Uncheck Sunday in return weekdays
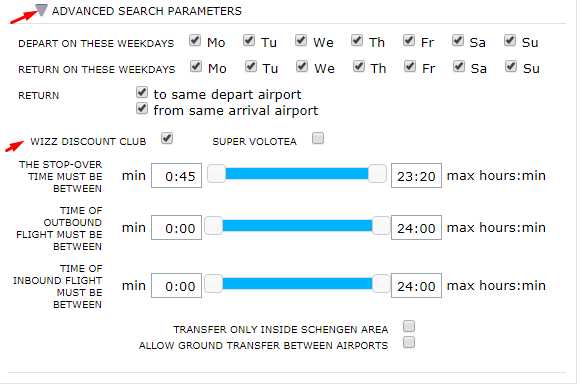The width and height of the screenshot is (580, 384). (x=511, y=66)
